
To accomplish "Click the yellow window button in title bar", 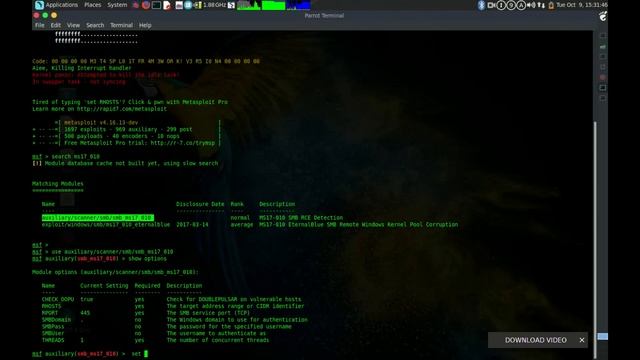I will (54, 16).
